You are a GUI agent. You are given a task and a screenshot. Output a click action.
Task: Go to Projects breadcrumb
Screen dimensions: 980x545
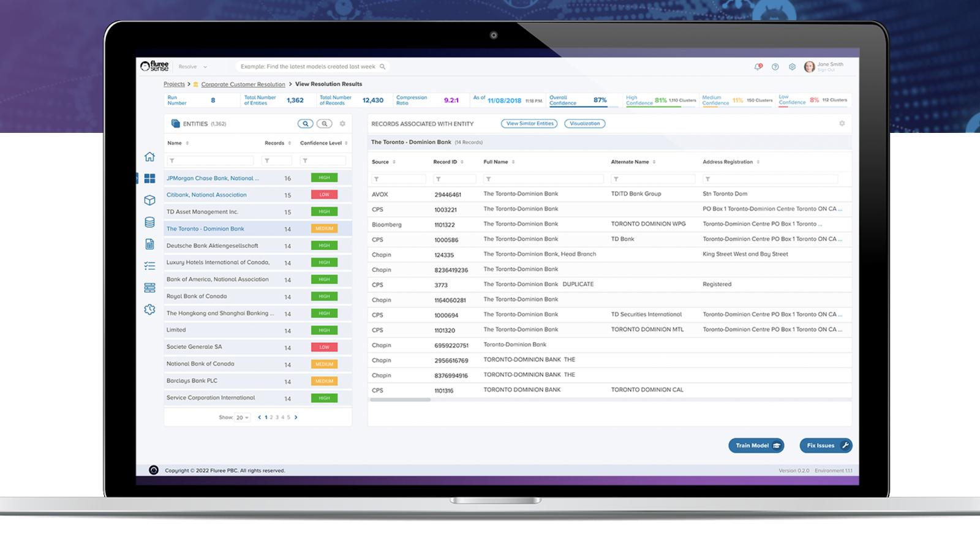click(x=174, y=85)
